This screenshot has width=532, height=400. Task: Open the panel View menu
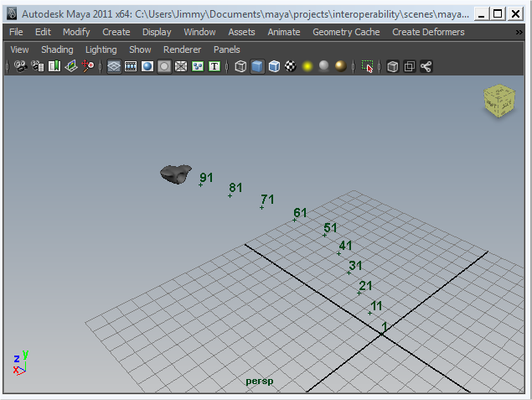19,49
